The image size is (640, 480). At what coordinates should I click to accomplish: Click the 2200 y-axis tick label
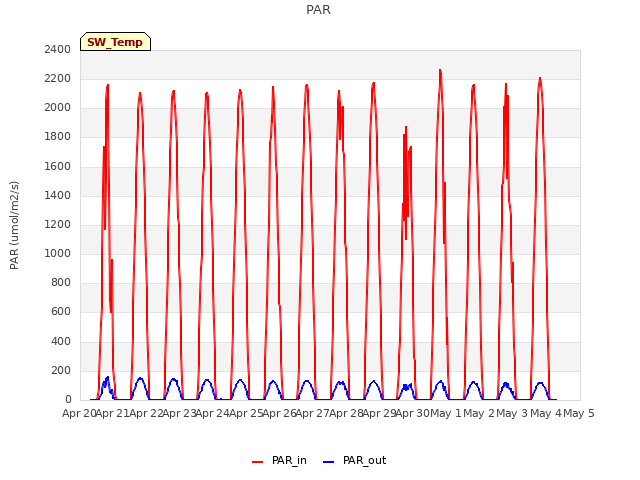click(58, 78)
